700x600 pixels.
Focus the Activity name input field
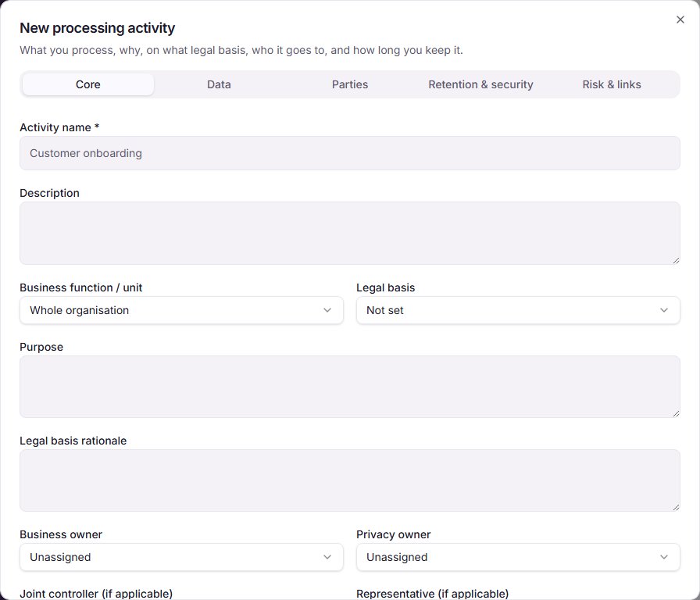tap(350, 153)
